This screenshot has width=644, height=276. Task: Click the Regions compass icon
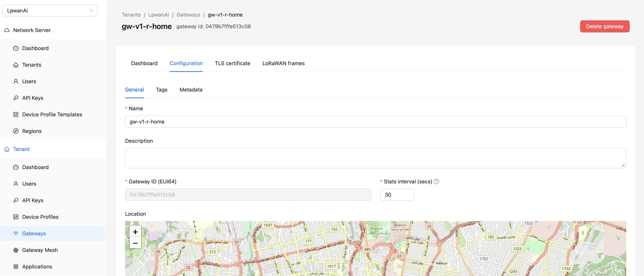[x=16, y=131]
